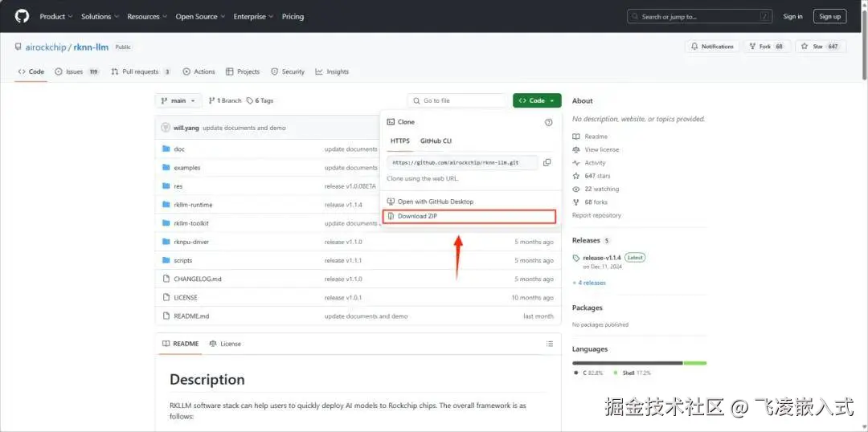868x432 pixels.
Task: Expand the Resources menu
Action: [x=147, y=17]
